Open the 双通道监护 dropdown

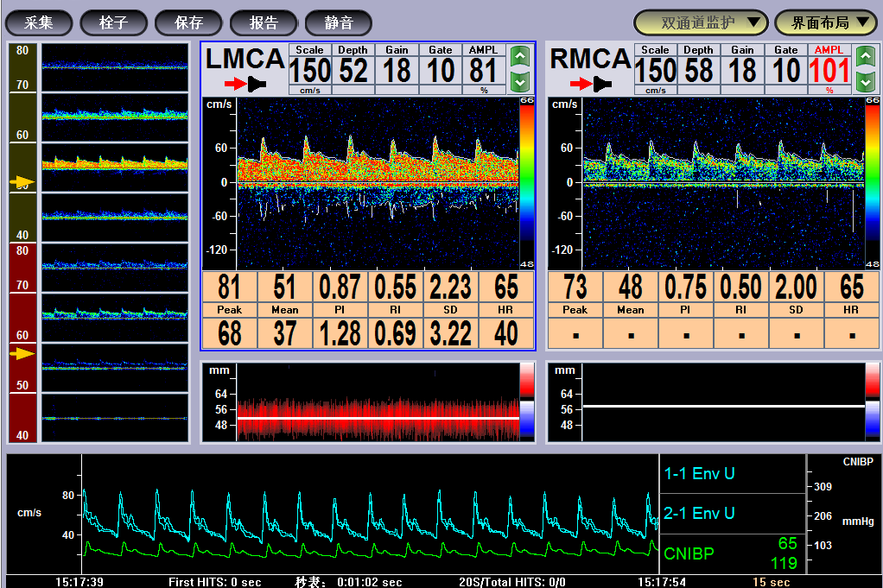coord(701,22)
